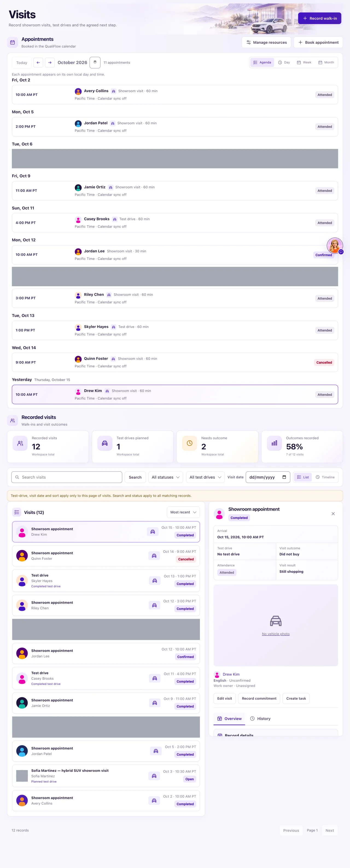Open the Overview tab in detail panel
This screenshot has height=868, width=350.
(229, 718)
